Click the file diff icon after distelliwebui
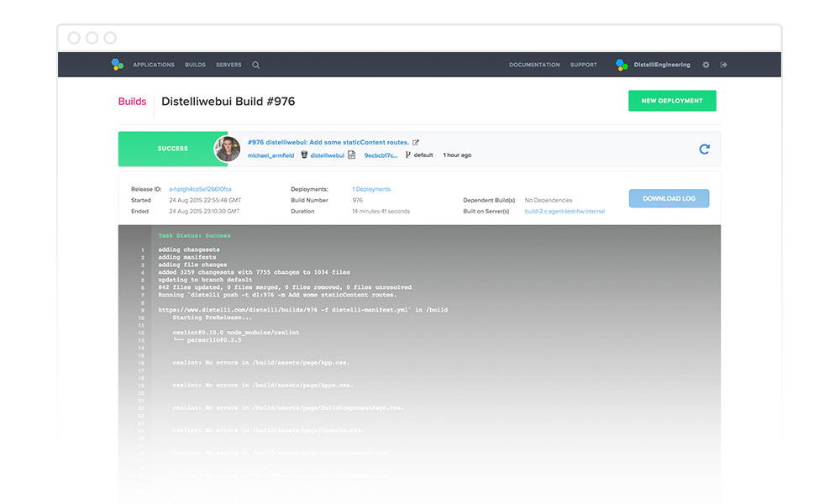840x504 pixels. 351,155
